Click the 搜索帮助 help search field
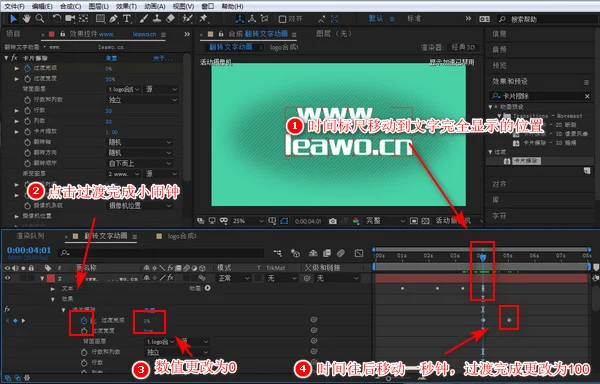 pyautogui.click(x=546, y=19)
